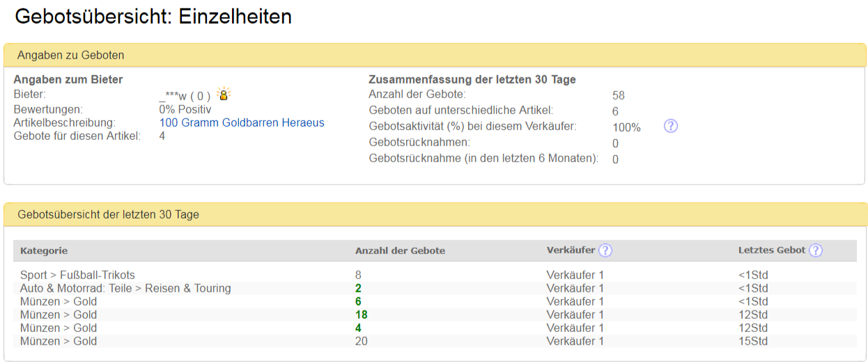Click the green bid count 6
The image size is (868, 364).
click(x=358, y=301)
